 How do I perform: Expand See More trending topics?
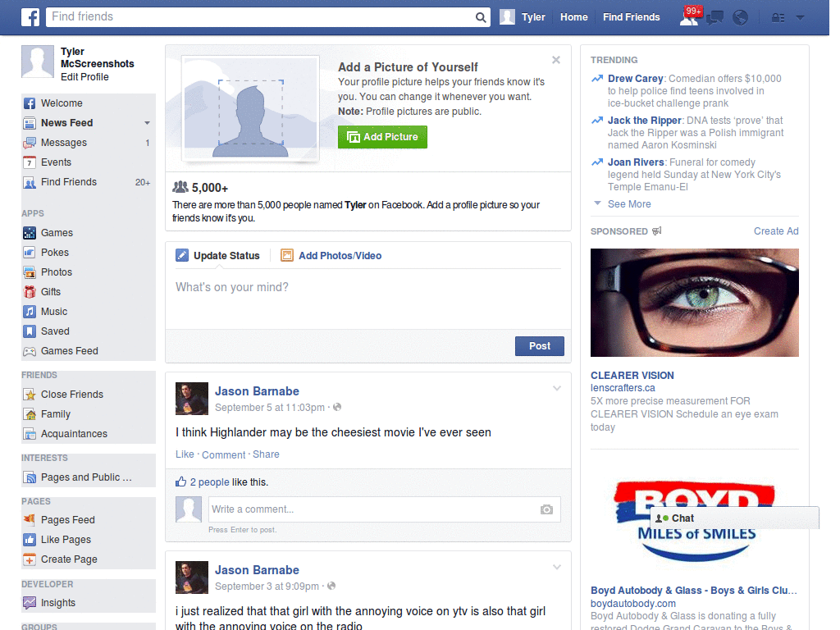(629, 204)
